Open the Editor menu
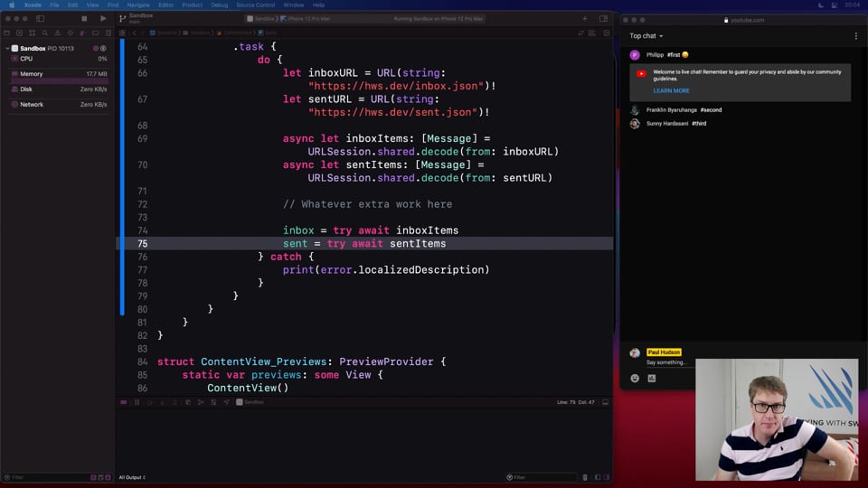The width and height of the screenshot is (868, 488). tap(166, 5)
